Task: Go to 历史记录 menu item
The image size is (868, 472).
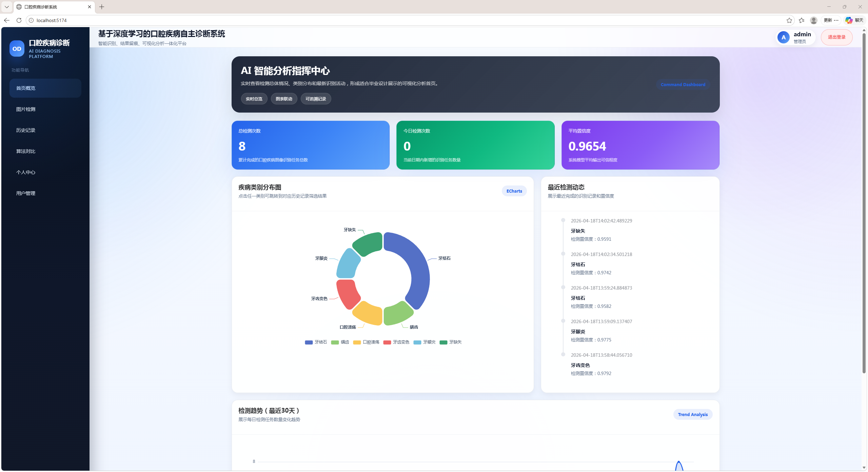Action: tap(26, 130)
